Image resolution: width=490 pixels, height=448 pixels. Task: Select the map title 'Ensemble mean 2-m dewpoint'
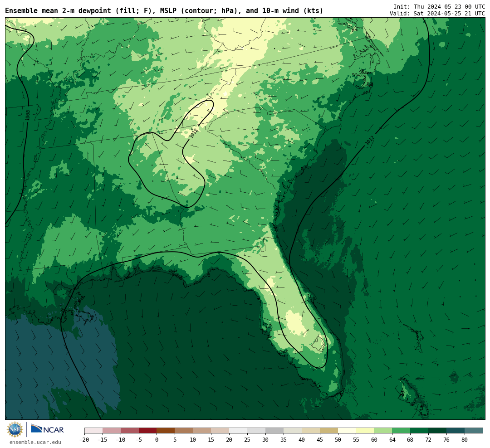(x=58, y=10)
